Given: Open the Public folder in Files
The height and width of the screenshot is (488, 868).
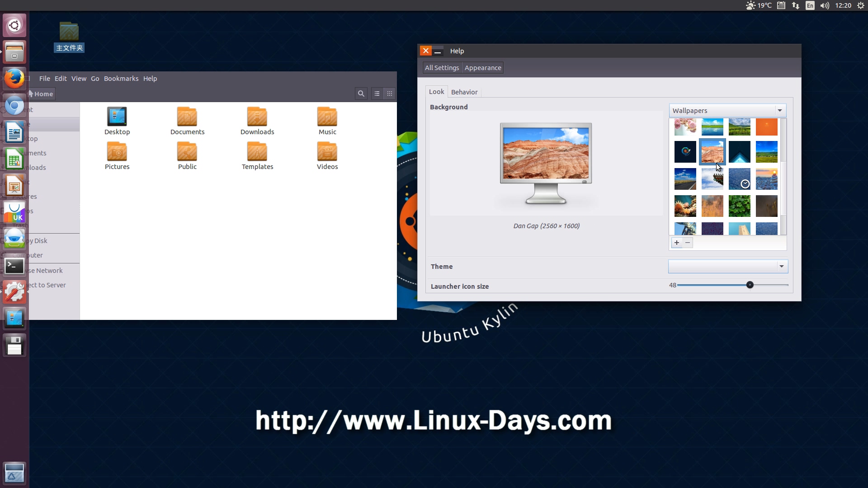Looking at the screenshot, I should [x=187, y=156].
